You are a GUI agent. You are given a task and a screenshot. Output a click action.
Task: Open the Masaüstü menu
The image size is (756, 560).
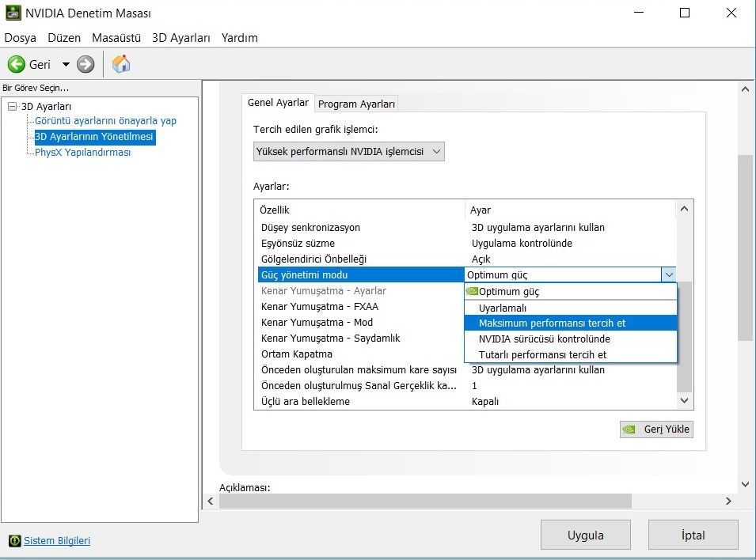click(116, 38)
